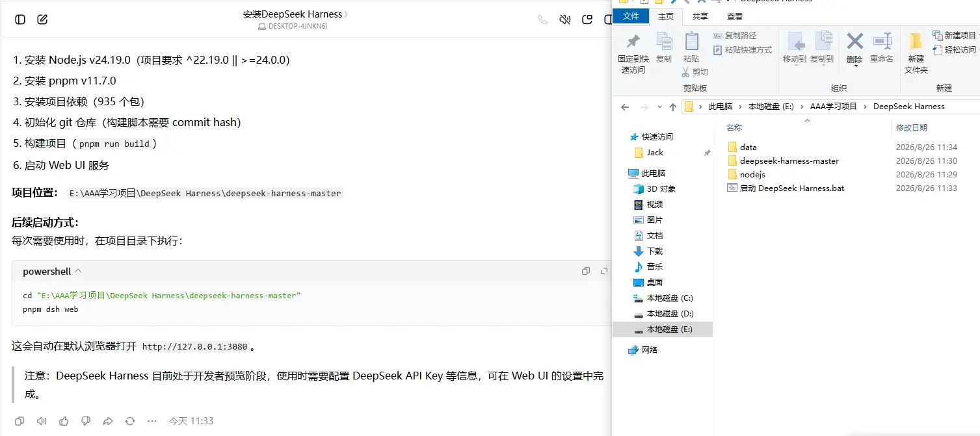Screen dimensions: 980x436
Task: Select 3D 对象 in the navigation pane
Action: [x=655, y=189]
